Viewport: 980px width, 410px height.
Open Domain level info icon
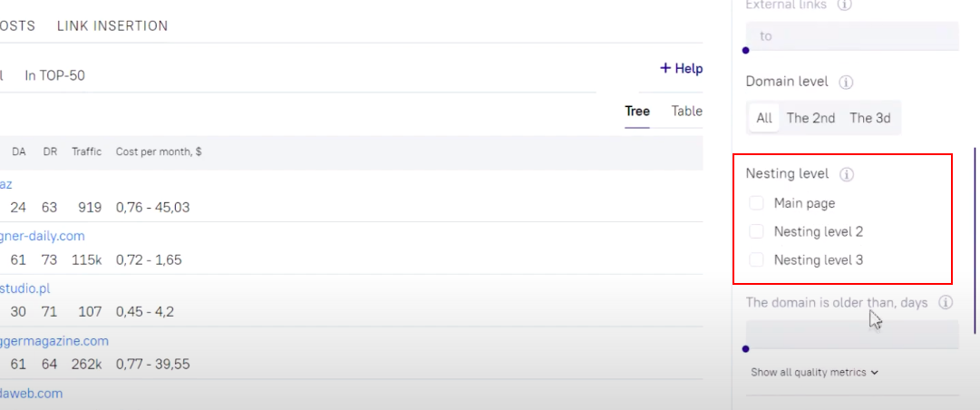pyautogui.click(x=846, y=82)
